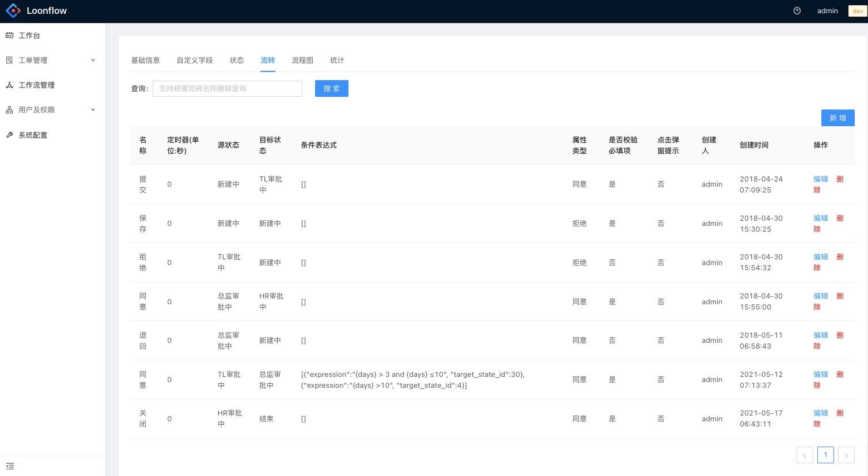This screenshot has width=868, height=476.
Task: Click the 属性类型 column header
Action: click(x=579, y=145)
